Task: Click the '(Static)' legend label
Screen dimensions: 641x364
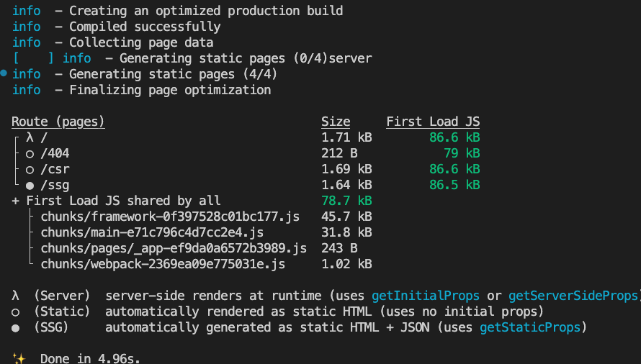Action: coord(62,311)
